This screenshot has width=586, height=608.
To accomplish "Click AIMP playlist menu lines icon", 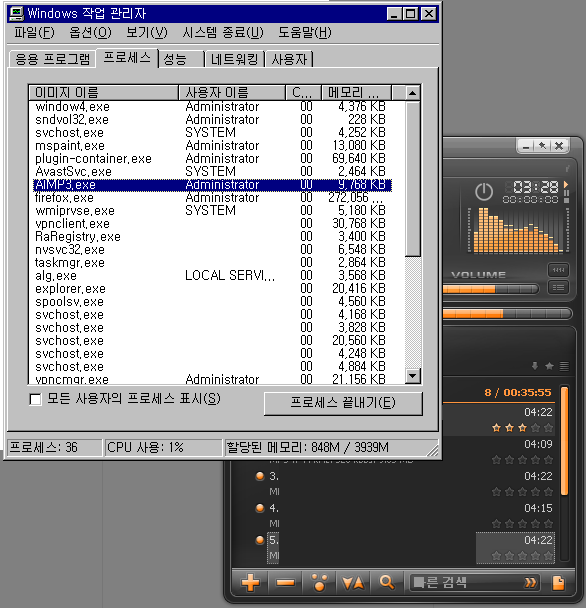I will (x=564, y=366).
